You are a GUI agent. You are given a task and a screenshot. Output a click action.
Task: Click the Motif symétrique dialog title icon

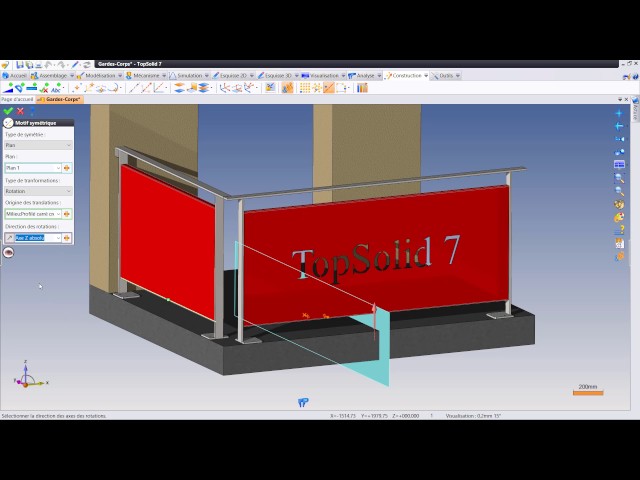8,123
